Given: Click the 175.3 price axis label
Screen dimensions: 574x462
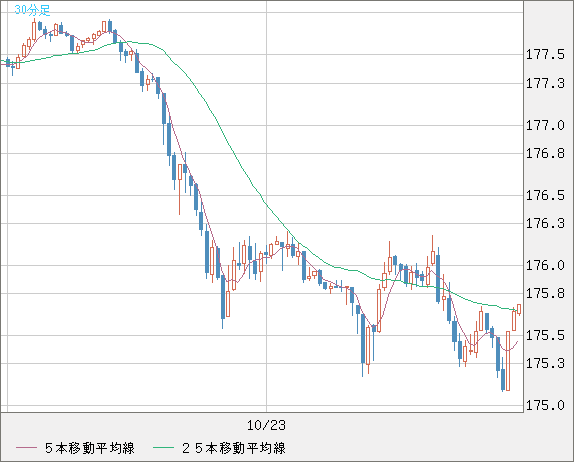Looking at the screenshot, I should pyautogui.click(x=545, y=364).
